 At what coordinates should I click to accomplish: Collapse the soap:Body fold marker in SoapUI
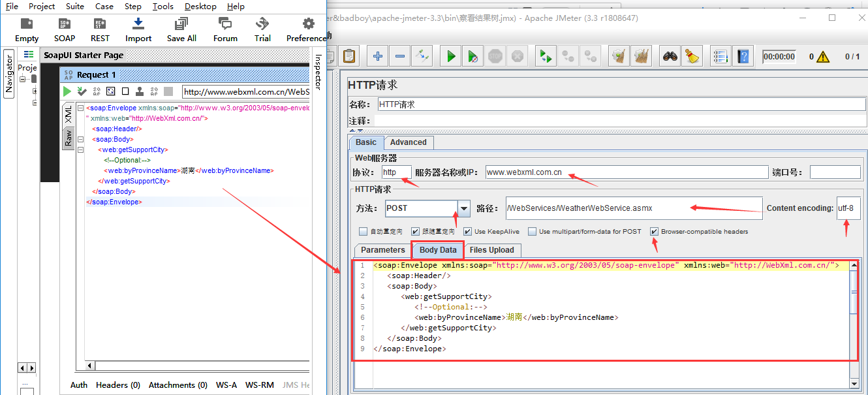coord(80,139)
